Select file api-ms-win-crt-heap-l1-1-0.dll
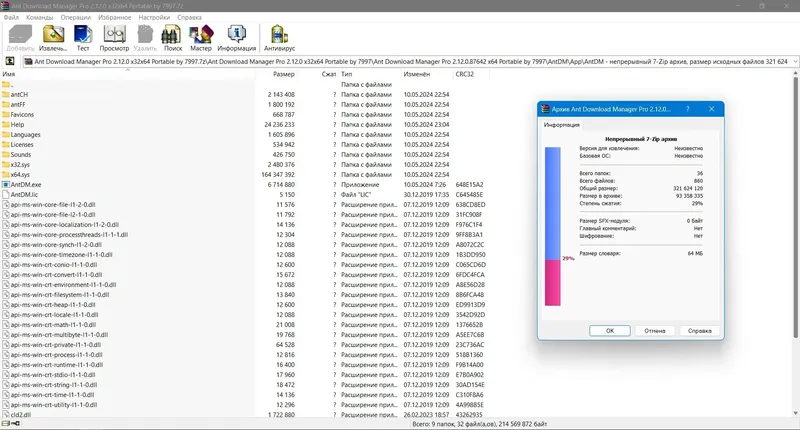This screenshot has width=800, height=430. click(x=53, y=305)
